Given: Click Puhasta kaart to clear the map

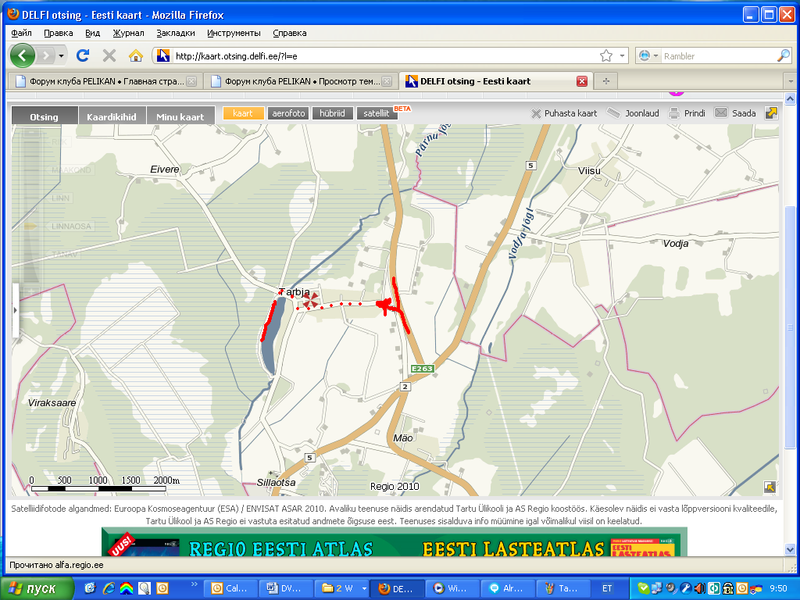Looking at the screenshot, I should click(564, 113).
